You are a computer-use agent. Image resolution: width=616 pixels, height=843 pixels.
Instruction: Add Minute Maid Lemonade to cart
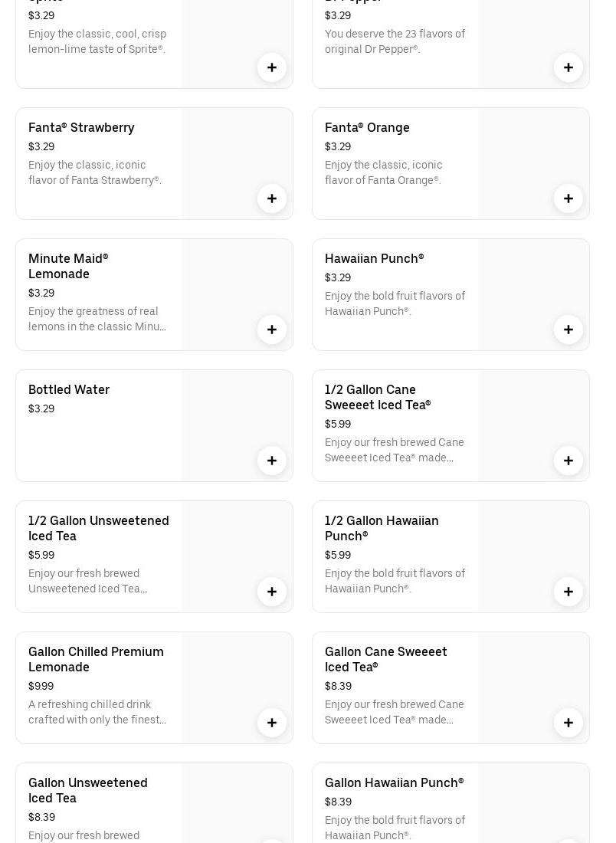point(272,330)
